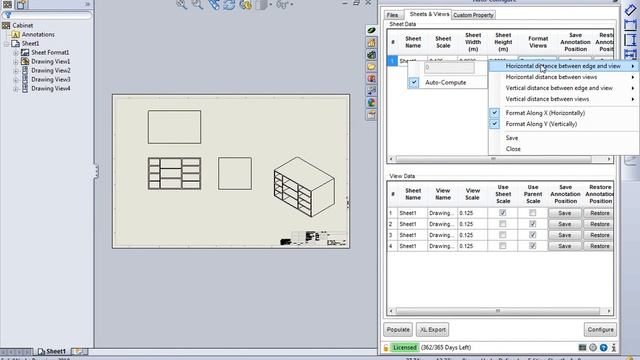Viewport: 640px width, 360px height.
Task: Open Horizontal distance between edge and view submenu
Action: [564, 66]
